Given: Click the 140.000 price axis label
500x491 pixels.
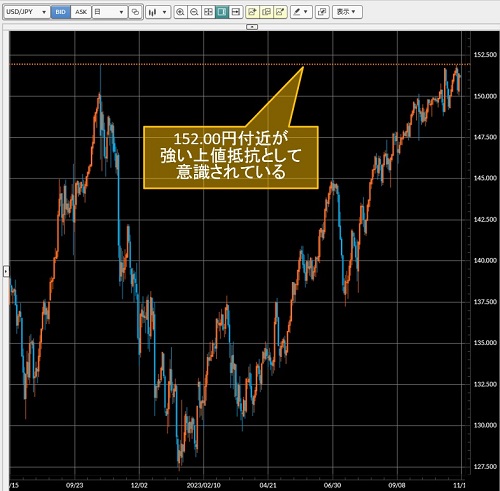Looking at the screenshot, I should pos(485,260).
